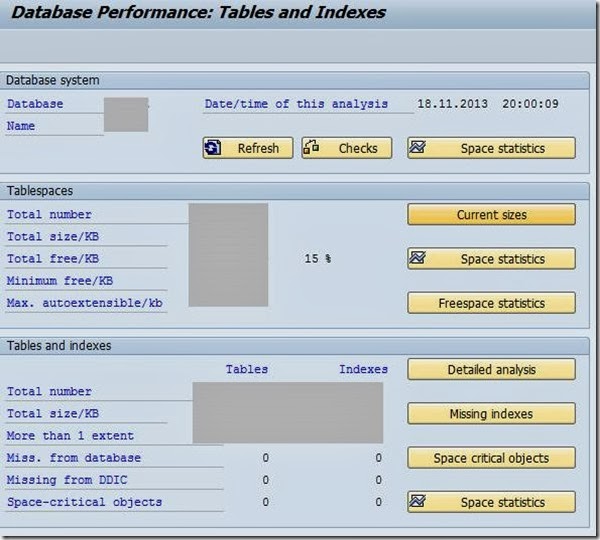Click Tables value for Miss. from database
The height and width of the screenshot is (540, 600).
pyautogui.click(x=265, y=458)
